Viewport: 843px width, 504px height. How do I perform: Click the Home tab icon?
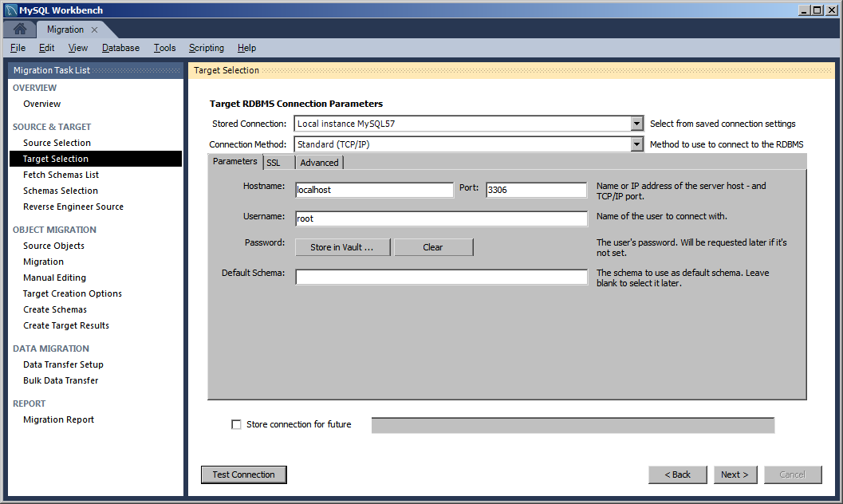click(x=19, y=28)
